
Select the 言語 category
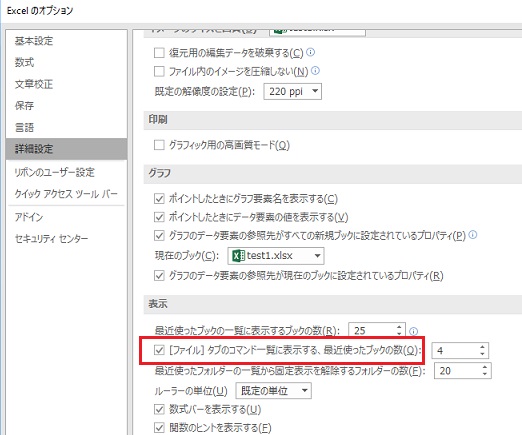pyautogui.click(x=24, y=127)
